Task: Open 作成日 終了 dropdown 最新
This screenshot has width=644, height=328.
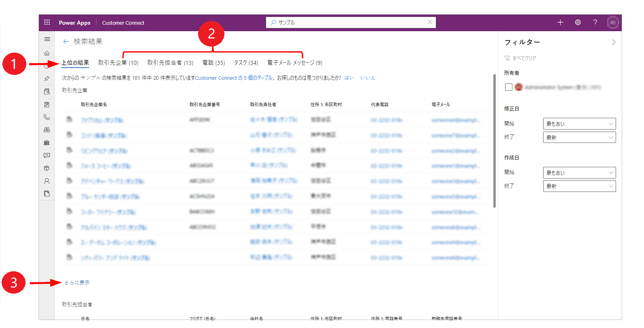Action: [x=579, y=186]
